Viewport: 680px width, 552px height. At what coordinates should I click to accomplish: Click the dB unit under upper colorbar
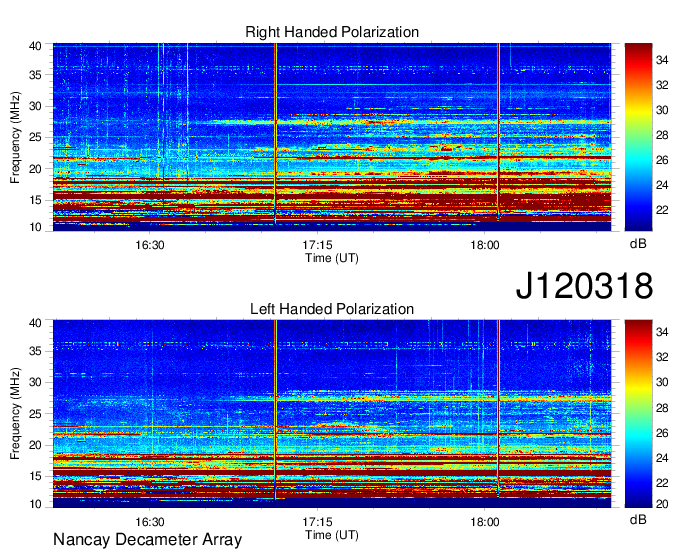[x=638, y=244]
